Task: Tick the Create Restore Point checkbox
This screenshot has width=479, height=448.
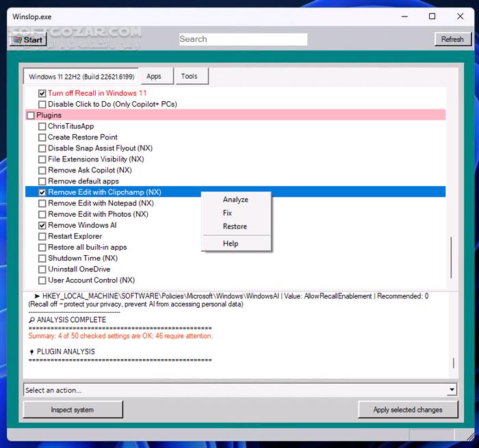Action: click(42, 137)
